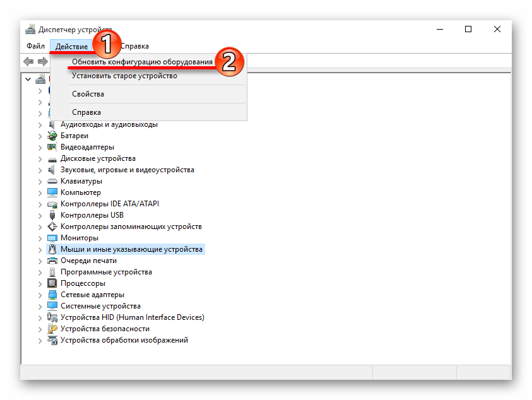532x400 pixels.
Task: Select Устройства обработки изображений tree item
Action: point(124,340)
